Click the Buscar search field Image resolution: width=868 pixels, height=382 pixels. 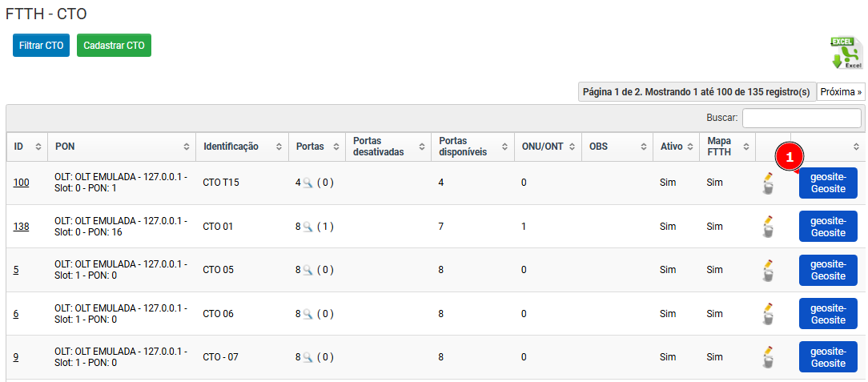pyautogui.click(x=802, y=118)
